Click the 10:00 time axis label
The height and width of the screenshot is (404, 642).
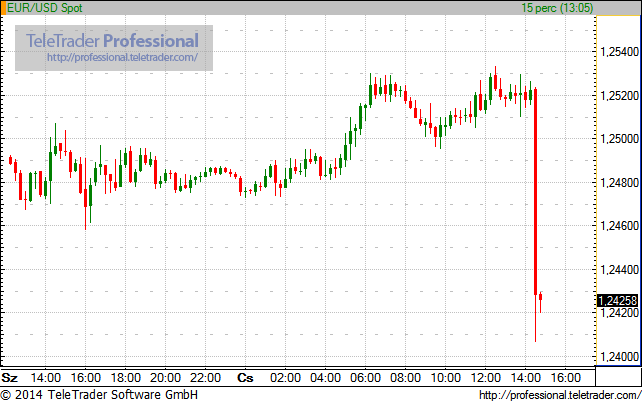click(445, 377)
